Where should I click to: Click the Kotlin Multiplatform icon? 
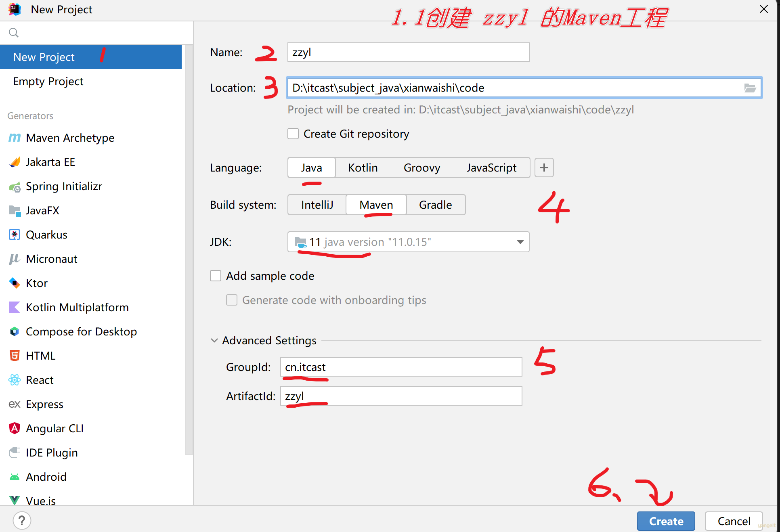coord(15,307)
